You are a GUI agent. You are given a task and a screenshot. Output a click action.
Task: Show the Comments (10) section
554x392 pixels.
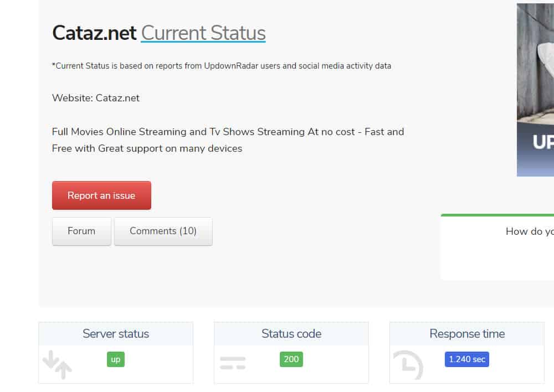point(163,231)
